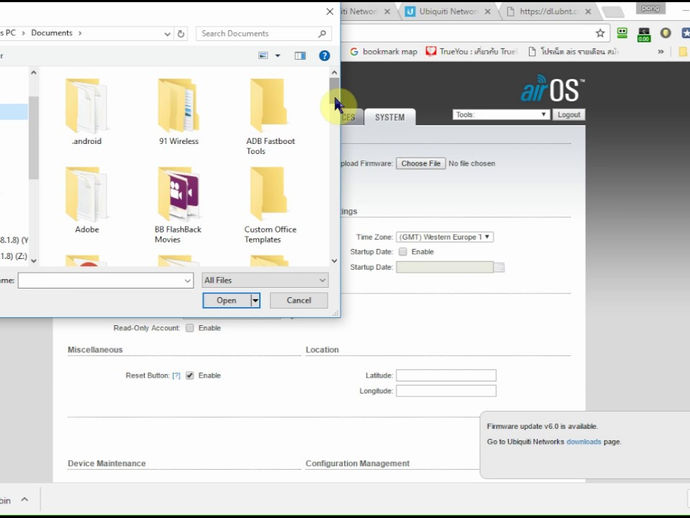Open file dialog help icon
Viewport: 690px width, 518px height.
[324, 55]
